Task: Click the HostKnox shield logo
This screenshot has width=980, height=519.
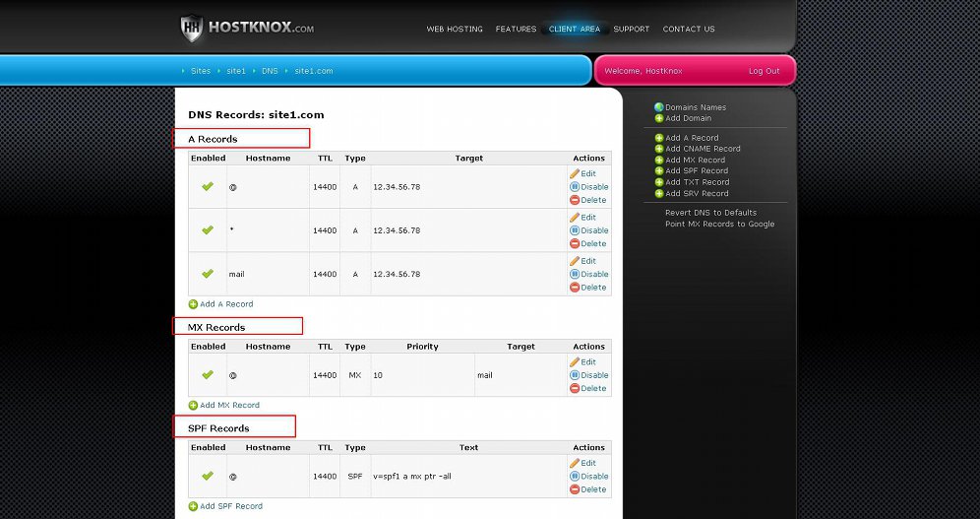Action: [x=192, y=29]
